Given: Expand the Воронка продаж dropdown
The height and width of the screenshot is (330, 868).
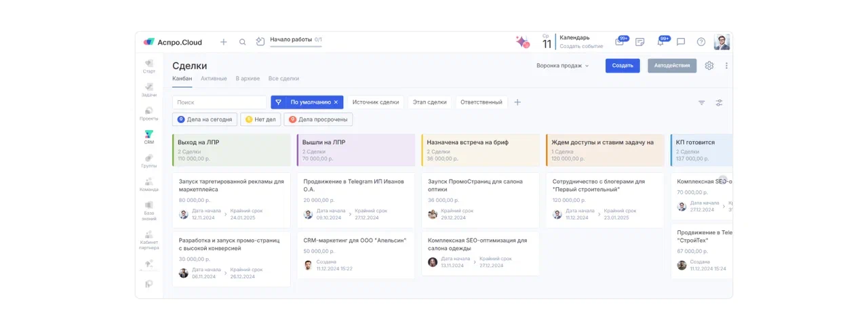Looking at the screenshot, I should coord(563,66).
